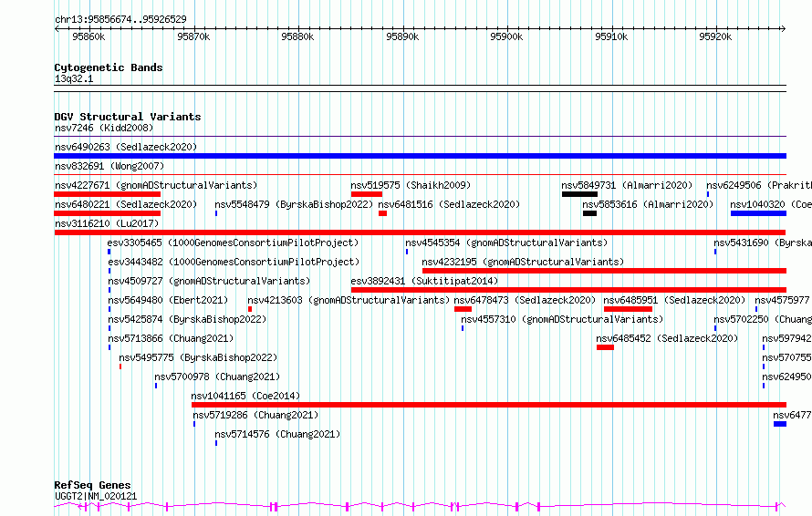812x516 pixels.
Task: Click the nsv6478473 (Sedlazeck2020) red bar
Action: 463,309
